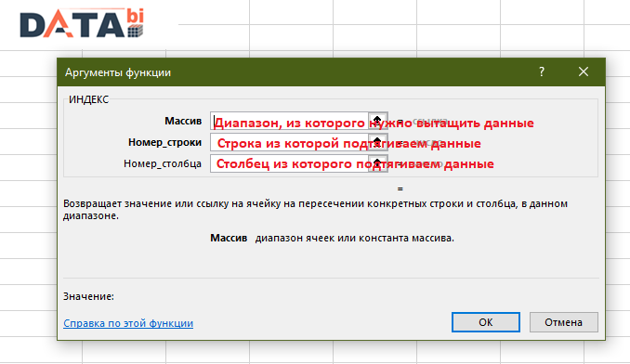Click the collapse-dialog icon for Номер_столбца field

pos(377,163)
